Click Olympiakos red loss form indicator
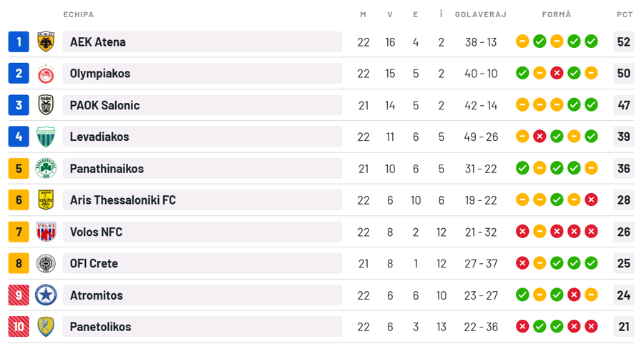 pyautogui.click(x=557, y=73)
